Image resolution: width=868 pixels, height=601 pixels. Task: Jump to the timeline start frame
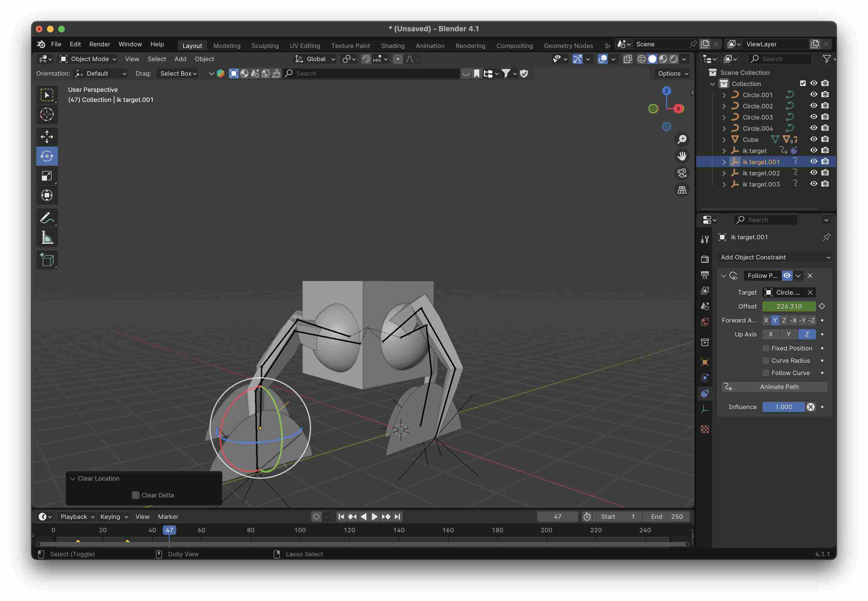tap(341, 517)
